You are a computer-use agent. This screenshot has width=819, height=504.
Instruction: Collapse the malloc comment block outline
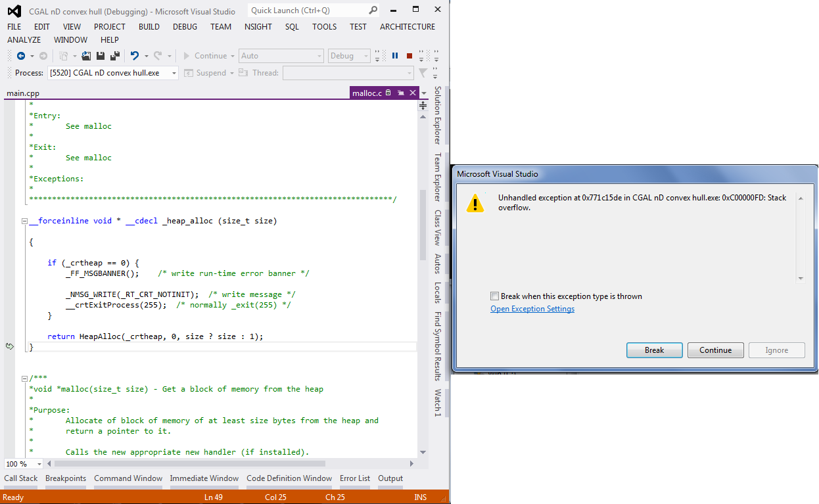click(x=24, y=378)
